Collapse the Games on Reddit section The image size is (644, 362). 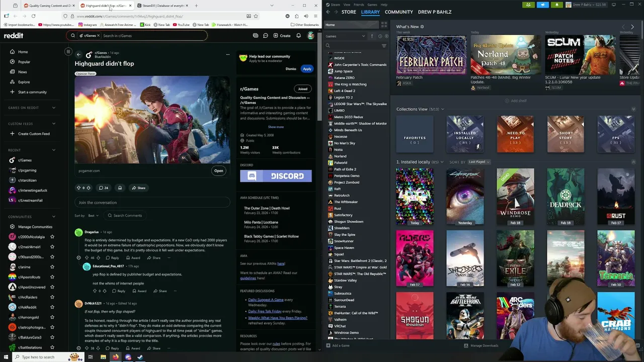pyautogui.click(x=54, y=108)
